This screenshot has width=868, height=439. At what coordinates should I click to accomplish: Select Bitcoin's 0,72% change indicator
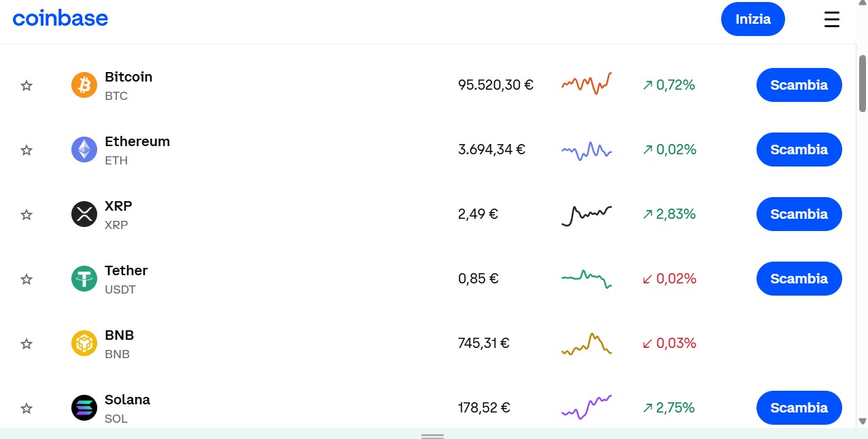pyautogui.click(x=667, y=84)
